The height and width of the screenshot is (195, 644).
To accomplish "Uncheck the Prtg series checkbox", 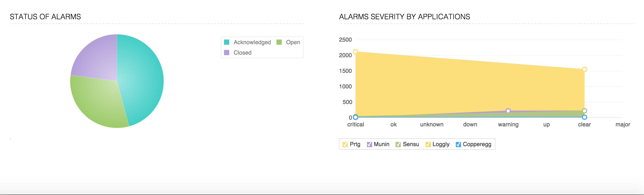I will coord(345,145).
